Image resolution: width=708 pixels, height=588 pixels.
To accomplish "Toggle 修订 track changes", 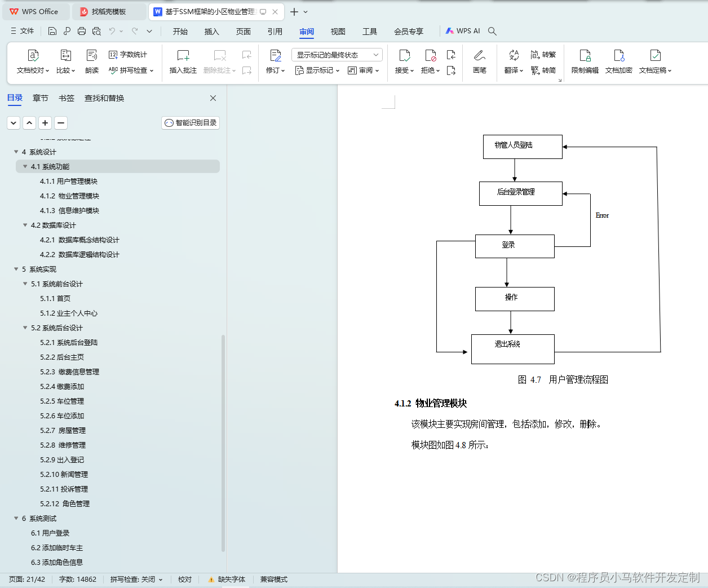I will click(273, 62).
